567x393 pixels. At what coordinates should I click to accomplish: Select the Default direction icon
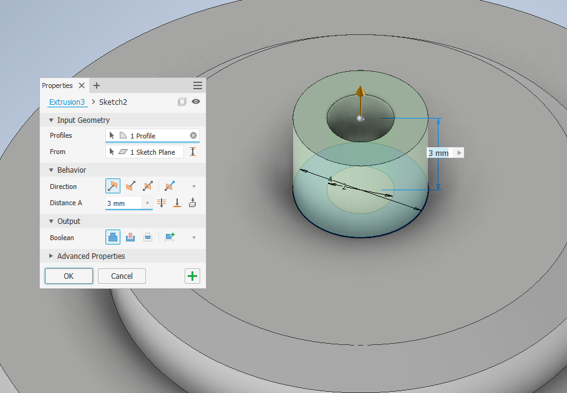113,186
